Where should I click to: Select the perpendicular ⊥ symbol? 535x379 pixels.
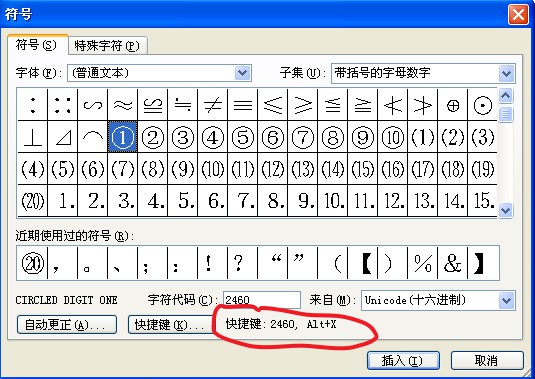(x=33, y=137)
